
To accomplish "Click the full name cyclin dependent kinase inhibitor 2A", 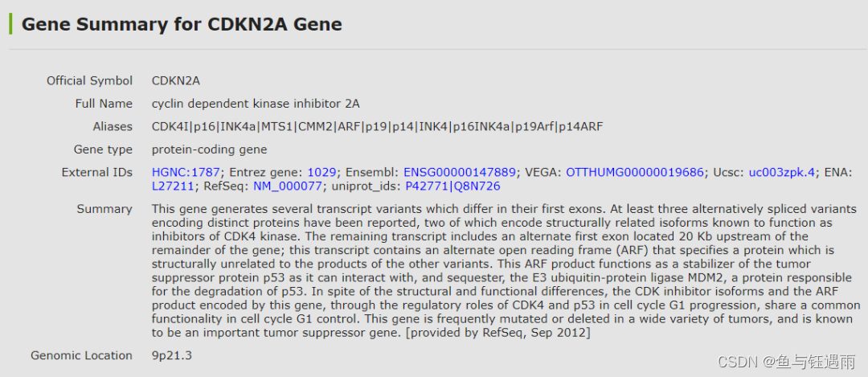I will [256, 104].
